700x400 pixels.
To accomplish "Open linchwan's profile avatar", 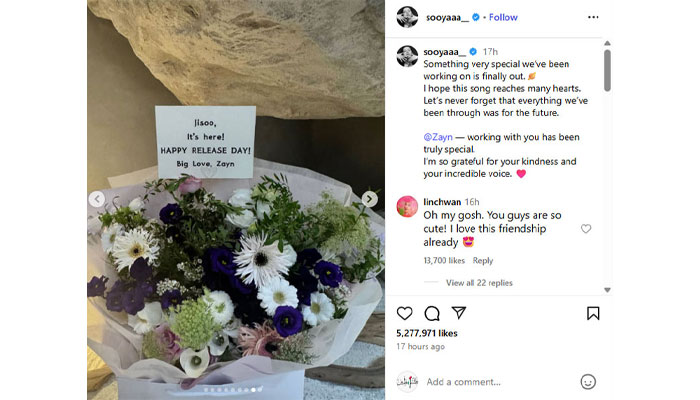I will 407,206.
